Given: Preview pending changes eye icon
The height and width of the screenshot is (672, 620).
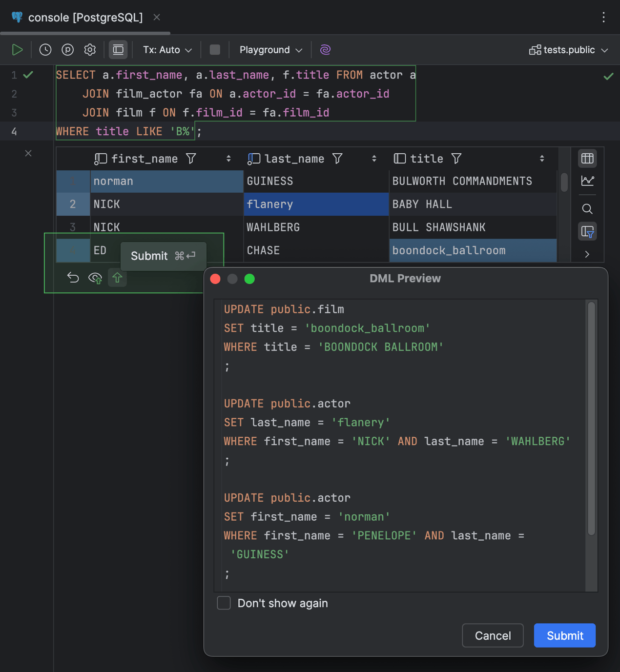Looking at the screenshot, I should (95, 278).
